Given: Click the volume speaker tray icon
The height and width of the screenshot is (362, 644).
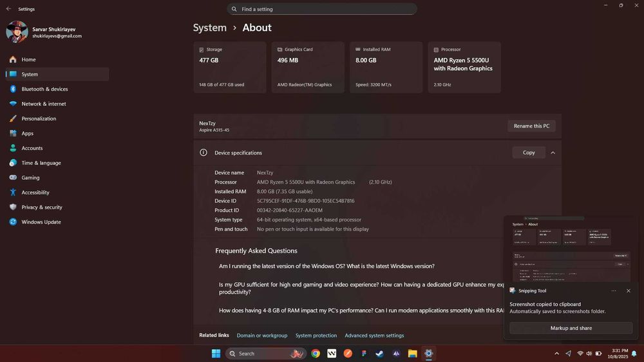Looking at the screenshot, I should (589, 354).
